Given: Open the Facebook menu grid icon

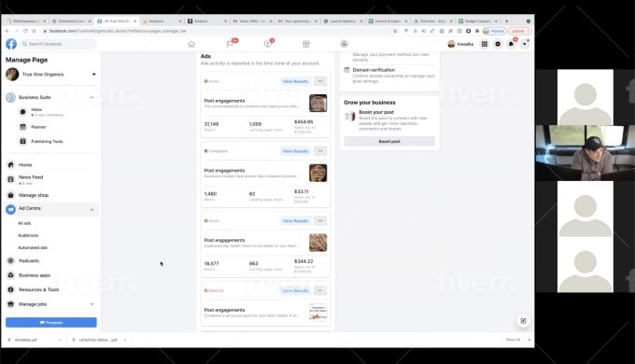Looking at the screenshot, I should (485, 44).
